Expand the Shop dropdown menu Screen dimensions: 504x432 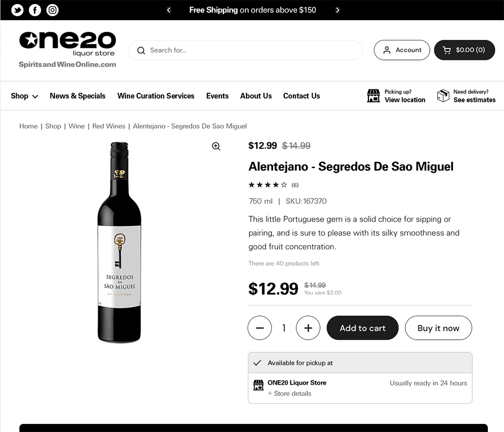point(24,96)
